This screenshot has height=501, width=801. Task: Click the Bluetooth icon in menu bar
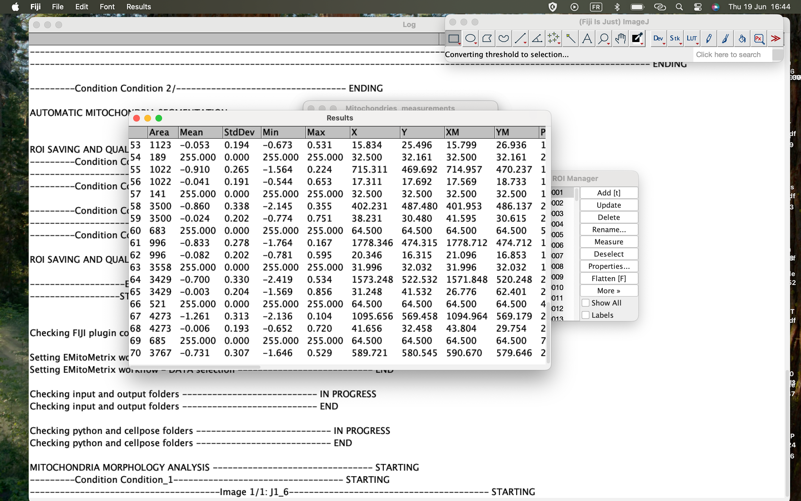(x=617, y=7)
